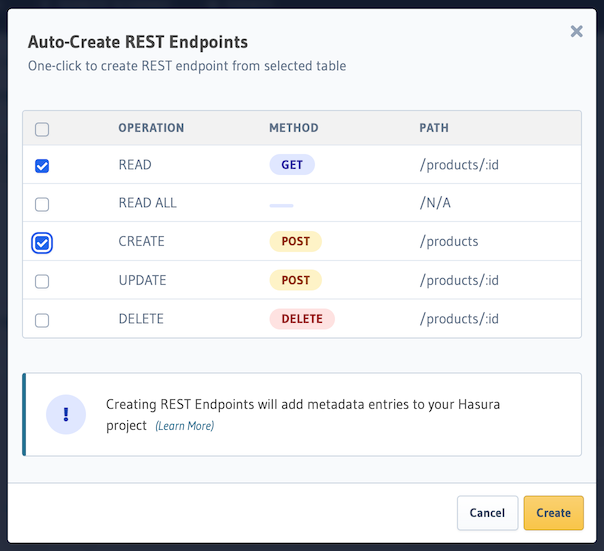
Task: Click the Auto-Create REST Endpoints title
Action: point(138,42)
